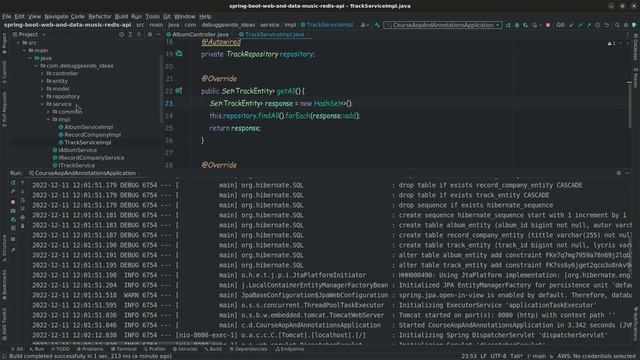Expand the model package

tap(42, 89)
